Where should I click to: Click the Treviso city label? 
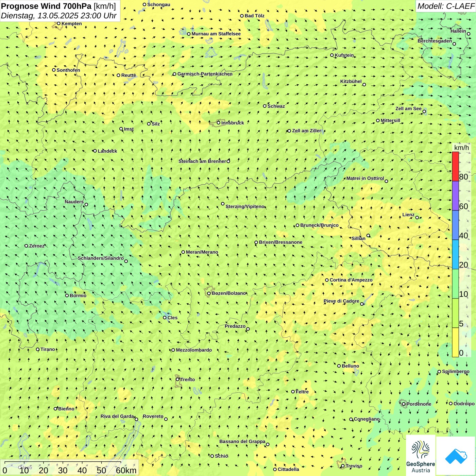click(354, 466)
